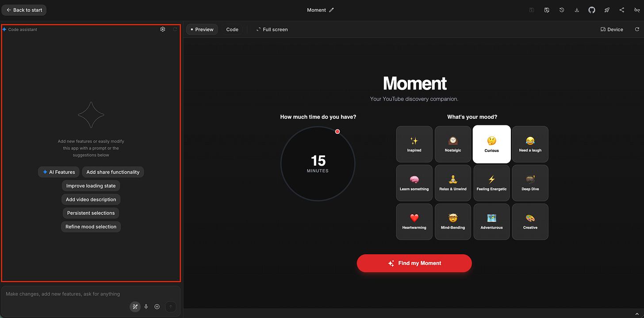Click the AI Features suggestion chip
The image size is (644, 318).
pyautogui.click(x=59, y=172)
